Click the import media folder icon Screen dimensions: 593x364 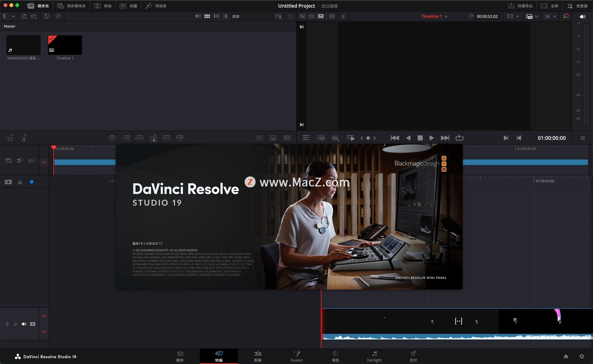[34, 16]
